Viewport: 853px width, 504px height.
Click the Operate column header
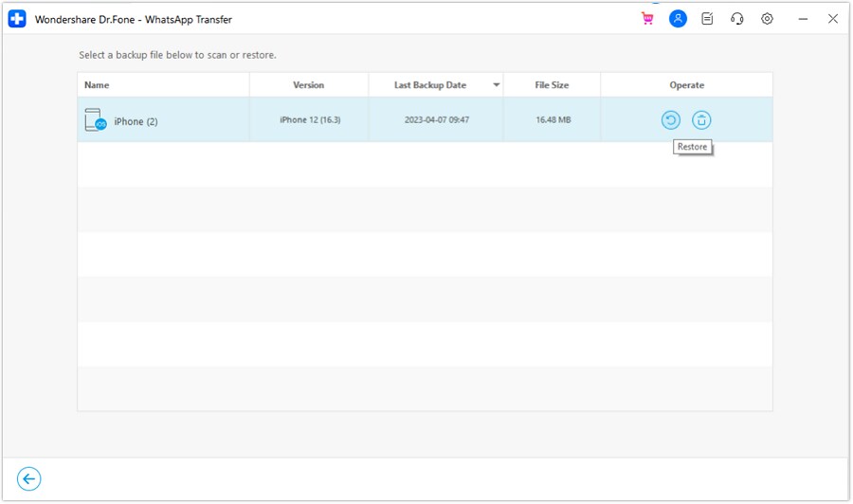[686, 85]
